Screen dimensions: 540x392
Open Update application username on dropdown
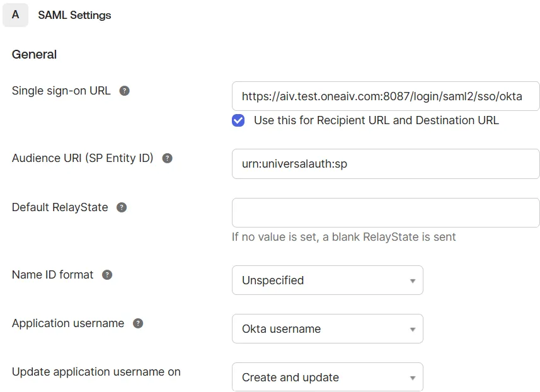coord(328,377)
